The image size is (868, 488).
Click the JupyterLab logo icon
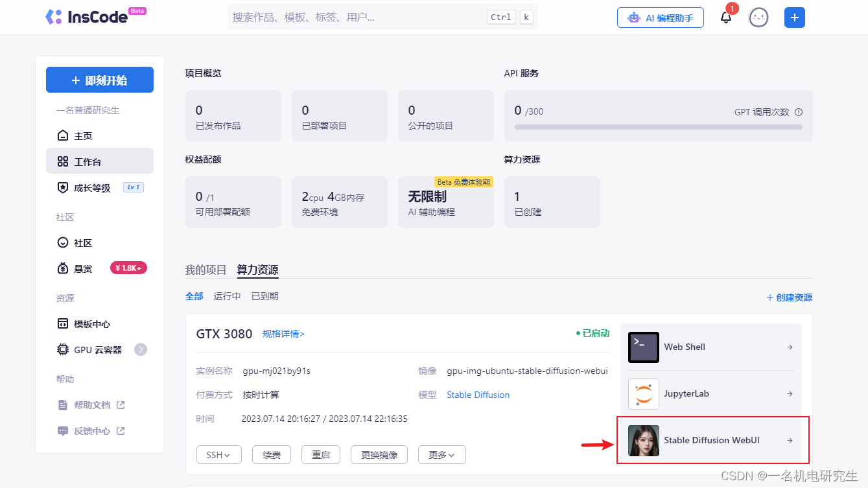pyautogui.click(x=644, y=394)
